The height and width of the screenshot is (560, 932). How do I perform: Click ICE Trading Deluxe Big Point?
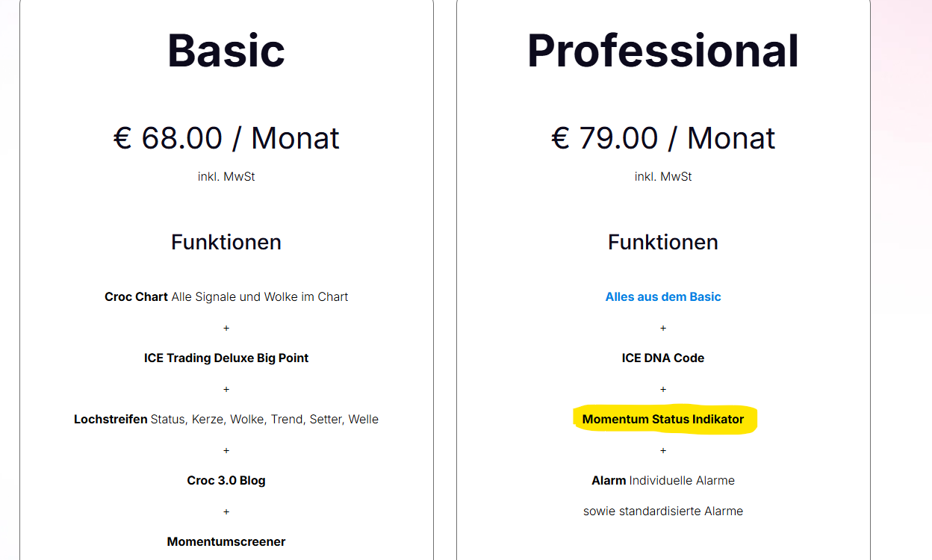pyautogui.click(x=226, y=358)
